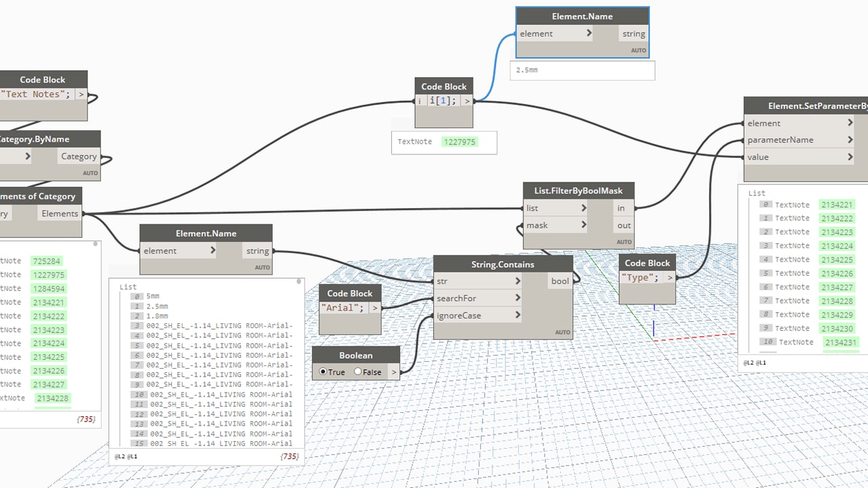This screenshot has height=488, width=868.
Task: Open the mask input chevron on List.FilterByBoolMask
Action: tap(583, 226)
